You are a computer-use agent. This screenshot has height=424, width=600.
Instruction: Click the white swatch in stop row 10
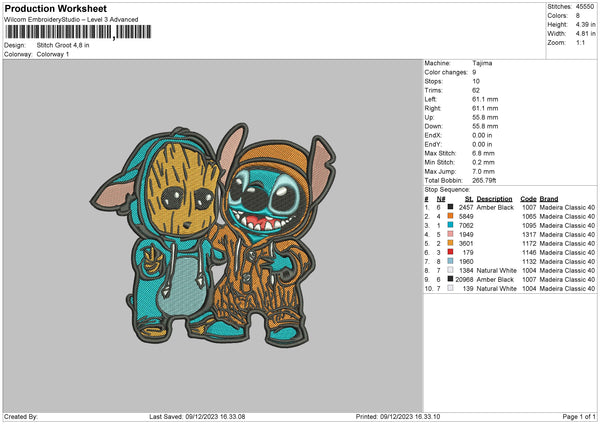pyautogui.click(x=450, y=288)
